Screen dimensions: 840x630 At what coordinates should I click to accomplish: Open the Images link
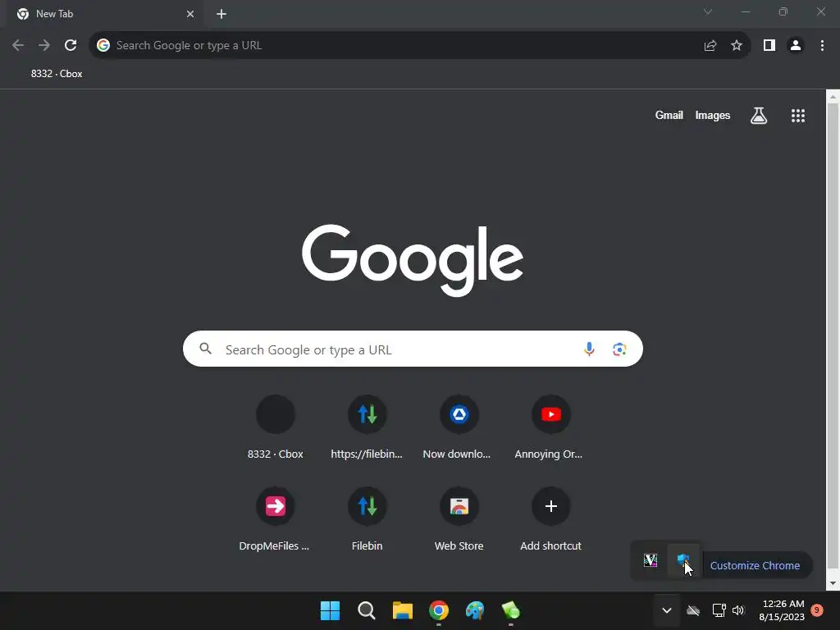713,115
